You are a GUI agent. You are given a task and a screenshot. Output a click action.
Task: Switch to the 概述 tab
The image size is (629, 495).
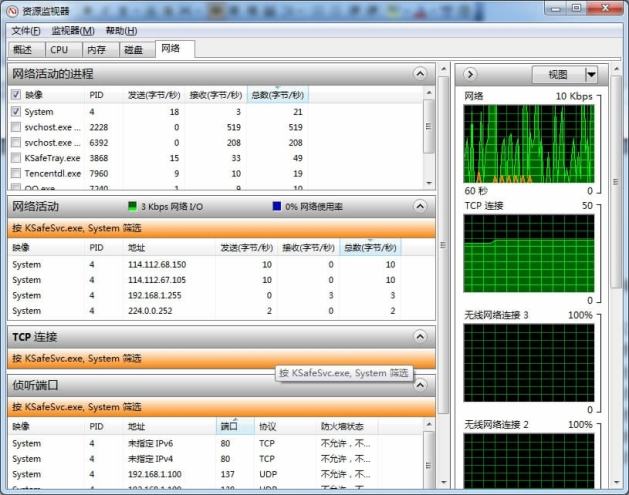(26, 50)
